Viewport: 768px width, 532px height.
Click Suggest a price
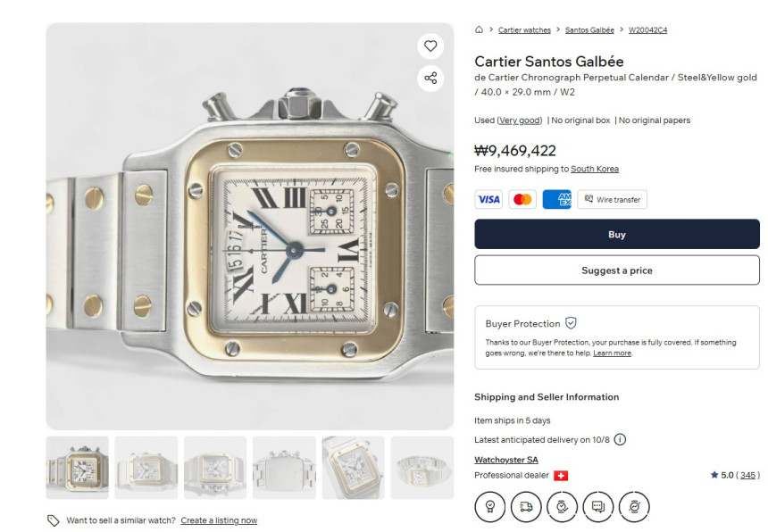[616, 270]
